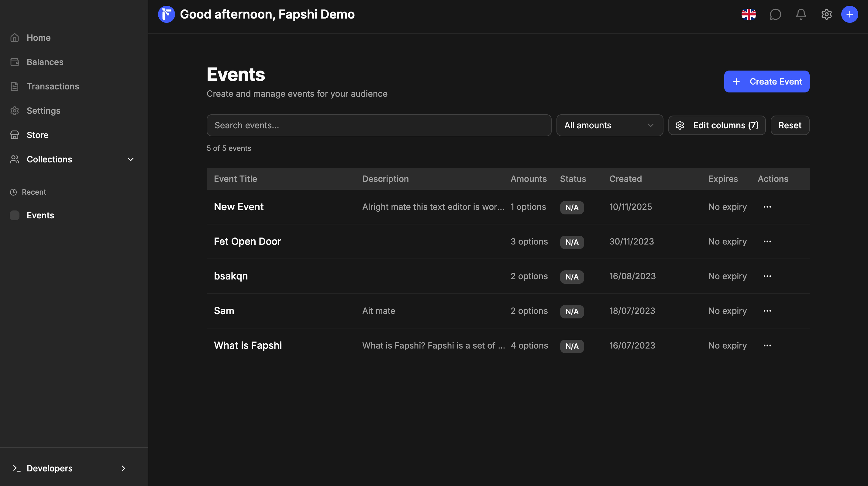
Task: Click the Events square icon under Recent
Action: point(15,215)
